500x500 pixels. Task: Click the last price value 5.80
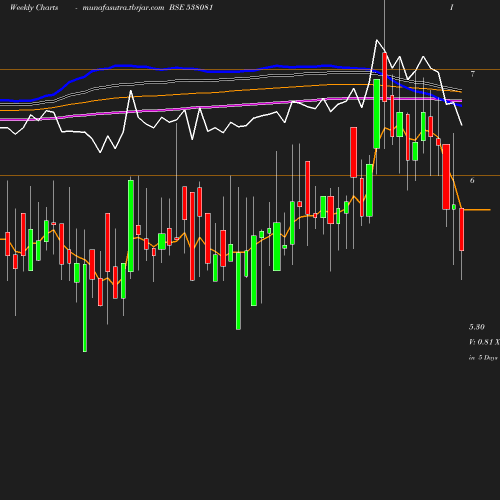coord(477,327)
